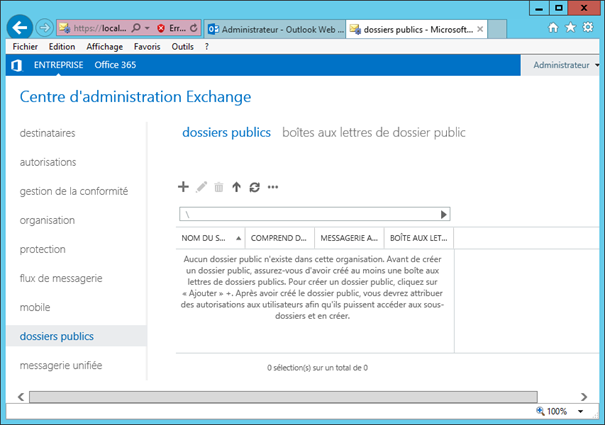Open Favorites star icon
The image size is (605, 425).
pyautogui.click(x=570, y=27)
